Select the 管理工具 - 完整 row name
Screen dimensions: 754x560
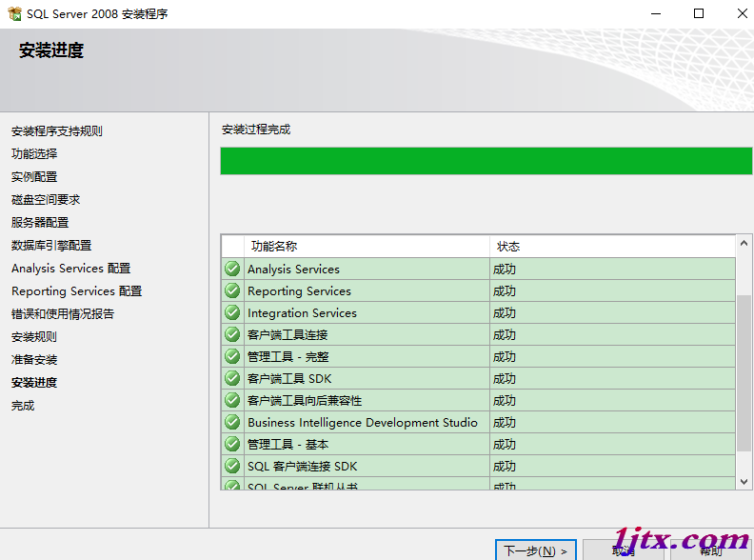tap(288, 356)
